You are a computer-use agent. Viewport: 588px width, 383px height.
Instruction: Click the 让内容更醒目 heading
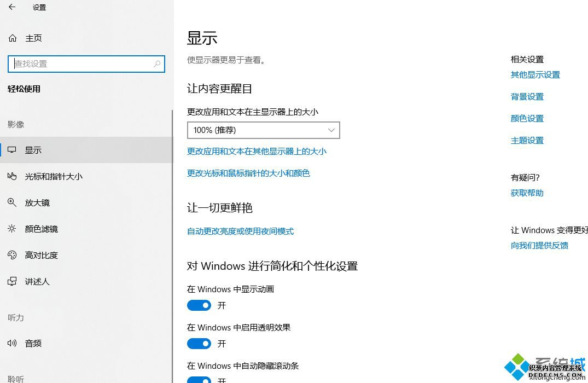tap(219, 89)
